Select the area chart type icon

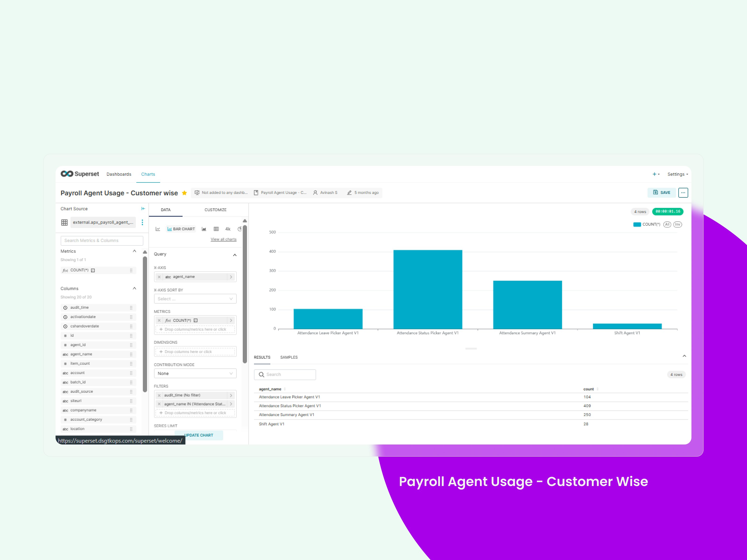204,229
